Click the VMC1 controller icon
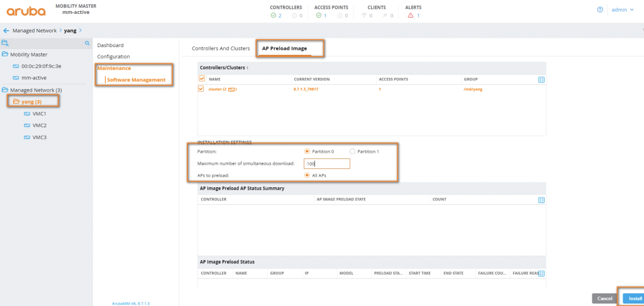 (x=27, y=114)
